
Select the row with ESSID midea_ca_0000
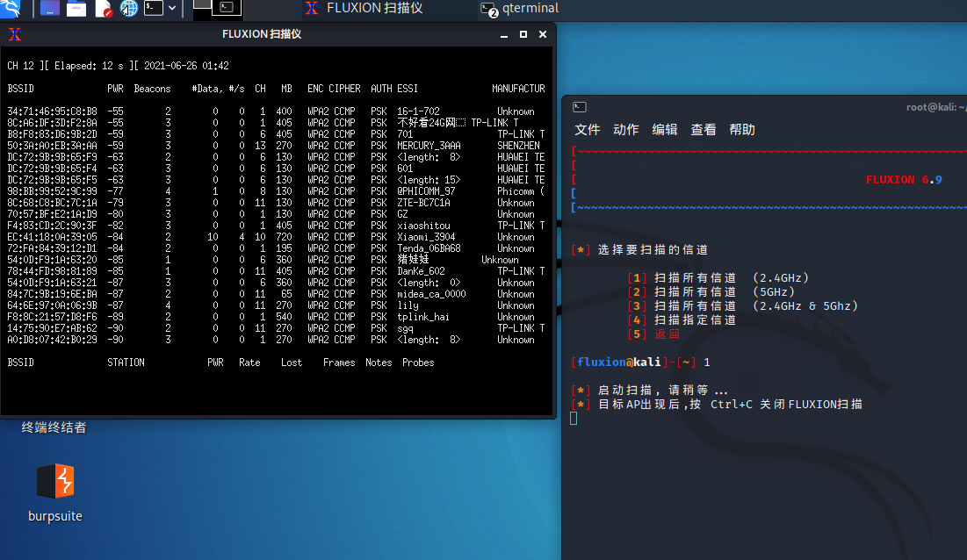tap(277, 294)
